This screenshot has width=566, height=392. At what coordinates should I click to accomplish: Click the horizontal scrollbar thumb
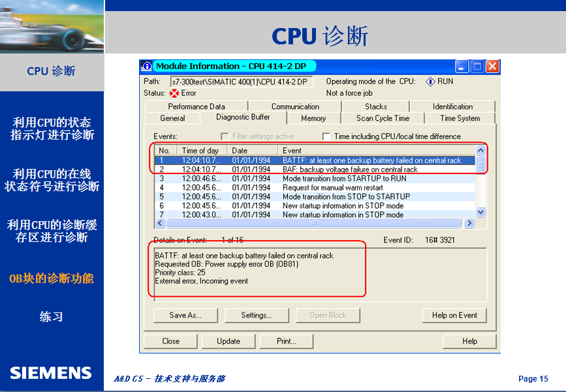click(x=313, y=223)
